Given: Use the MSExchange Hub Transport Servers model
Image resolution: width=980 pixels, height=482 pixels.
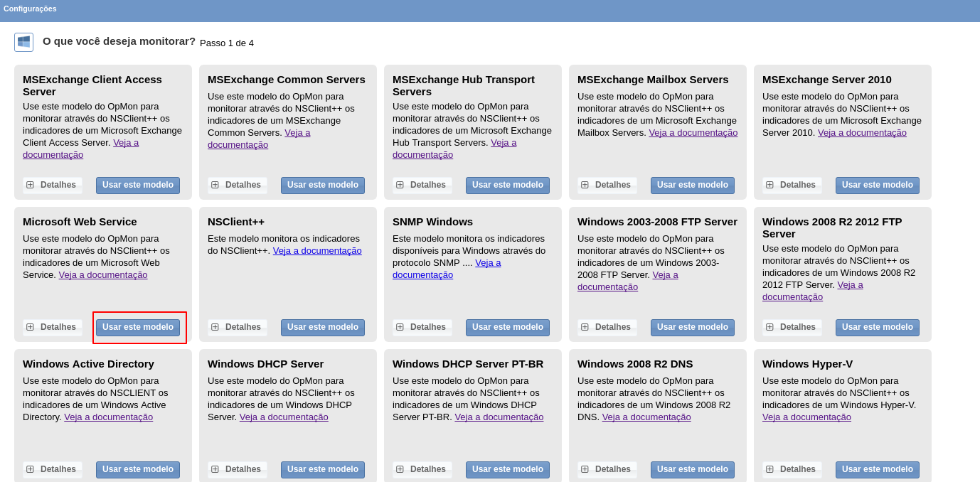Looking at the screenshot, I should 508,185.
